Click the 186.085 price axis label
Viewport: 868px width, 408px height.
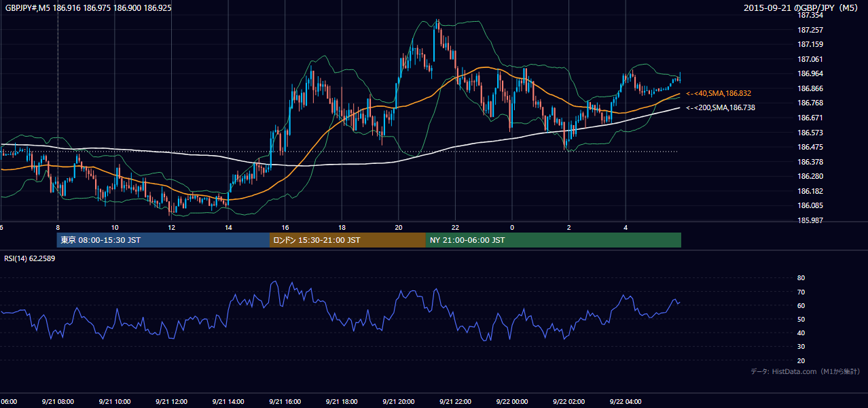[810, 205]
